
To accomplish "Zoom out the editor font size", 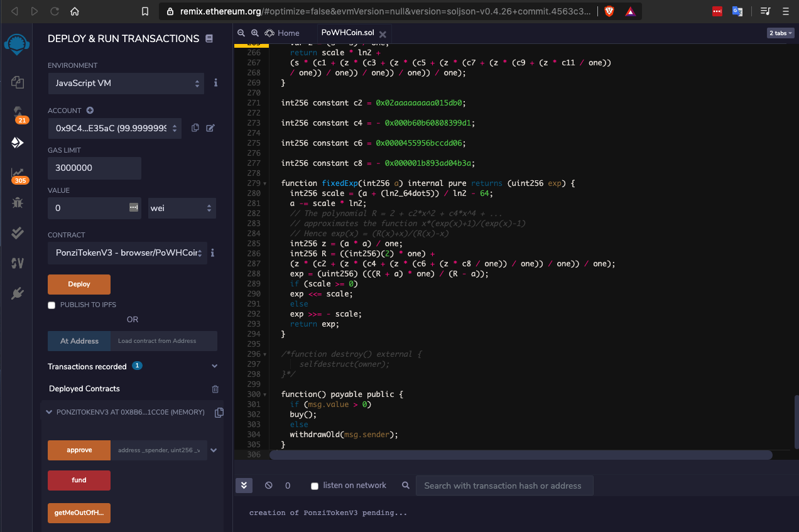I will point(241,33).
